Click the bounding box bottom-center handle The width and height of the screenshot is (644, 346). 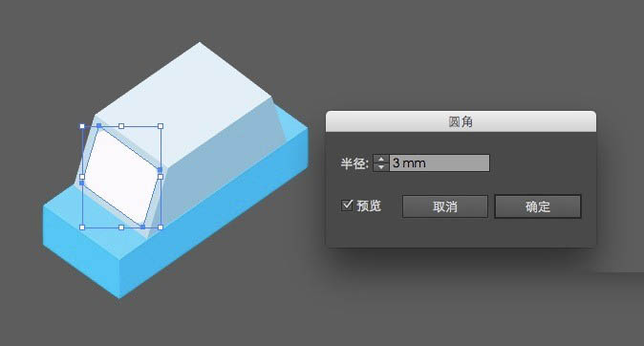point(121,227)
